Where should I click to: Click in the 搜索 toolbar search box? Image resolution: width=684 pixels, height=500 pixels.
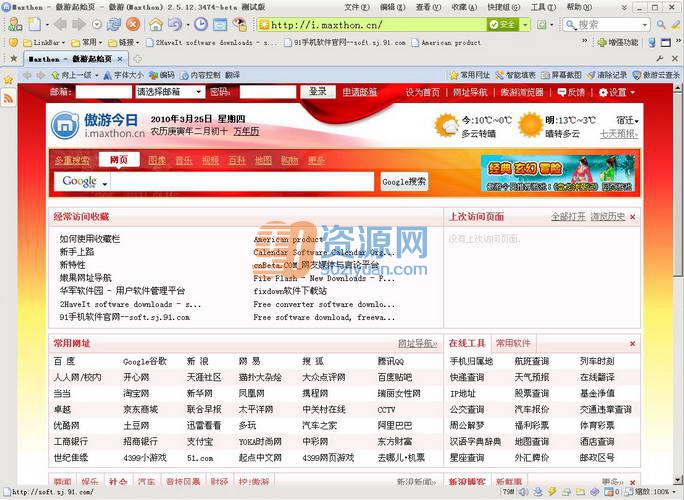tap(608, 25)
